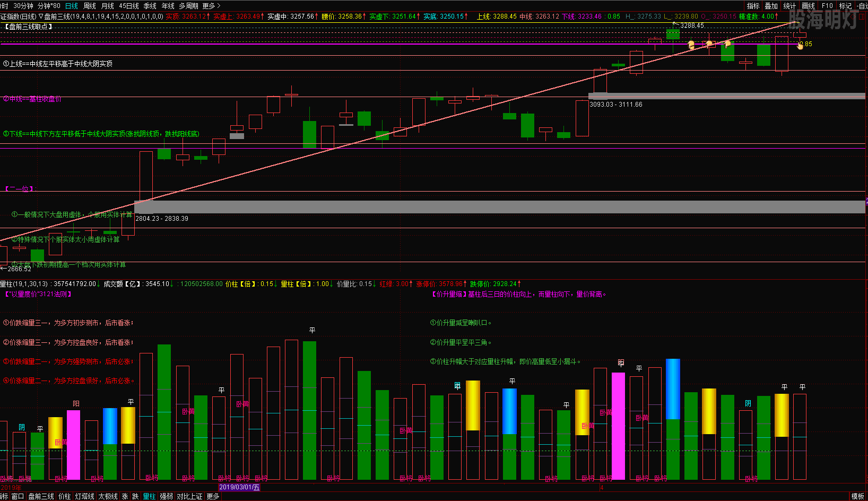868x501 pixels.
Task: Click 下线: 3233.46 indicator value
Action: [581, 16]
